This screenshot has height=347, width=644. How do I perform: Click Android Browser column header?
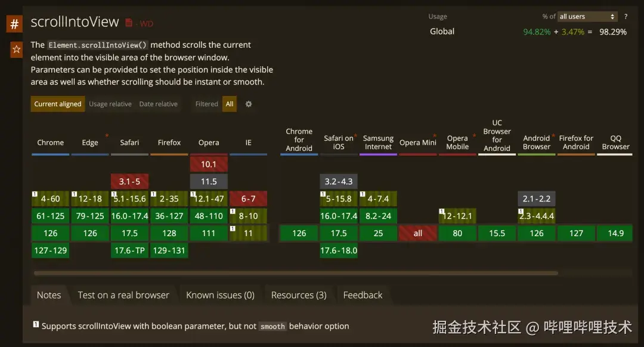pyautogui.click(x=537, y=142)
